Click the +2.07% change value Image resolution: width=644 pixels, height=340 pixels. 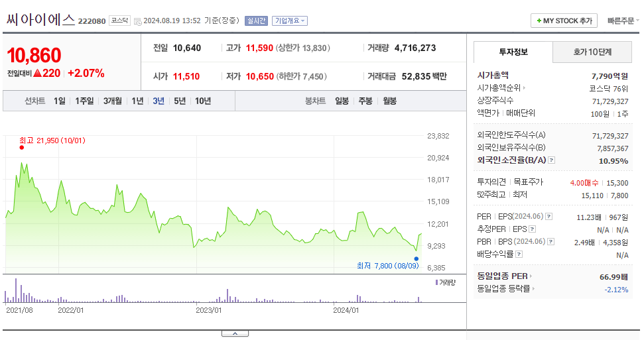86,74
